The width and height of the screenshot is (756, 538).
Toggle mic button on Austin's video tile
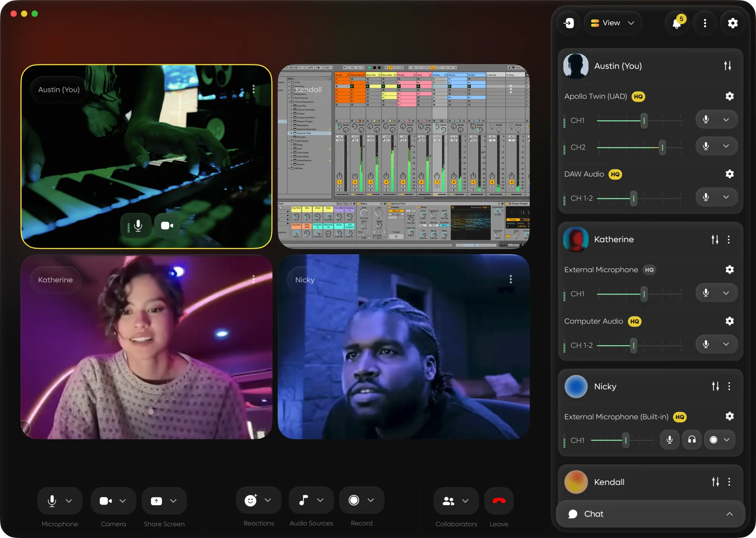pos(136,226)
